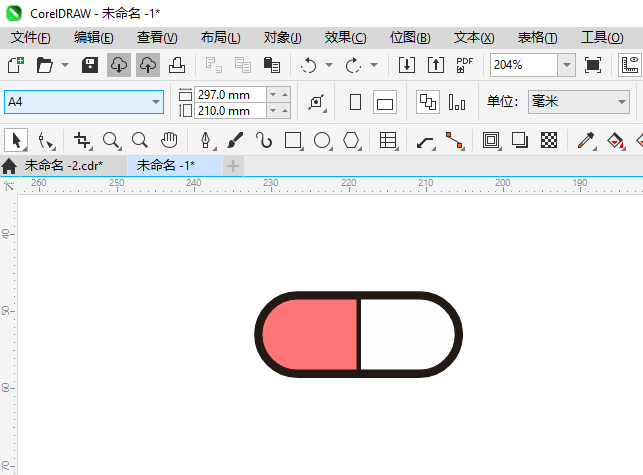Click the cloud download icon

click(119, 65)
